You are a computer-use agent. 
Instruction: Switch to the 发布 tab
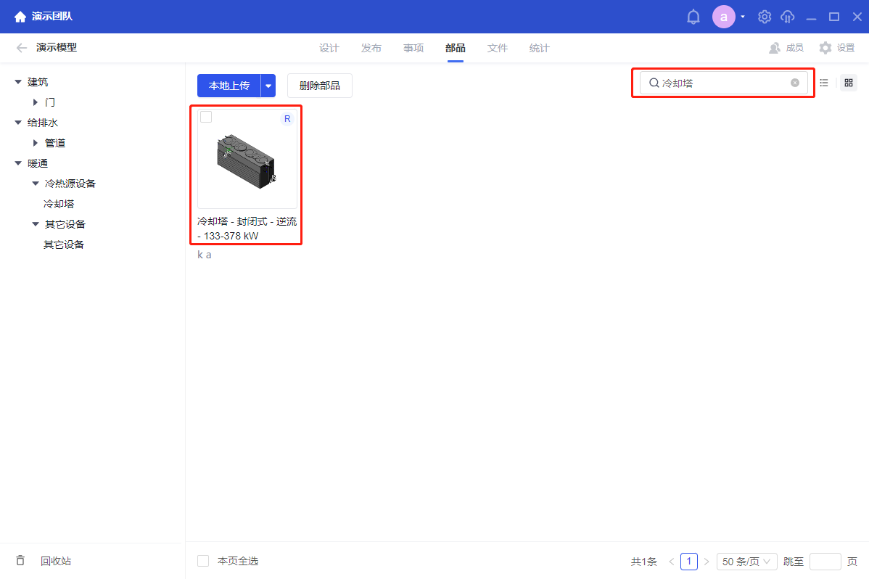click(371, 48)
